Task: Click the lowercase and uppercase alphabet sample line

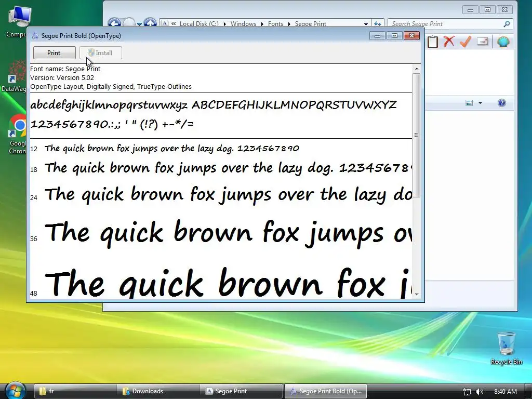Action: (214, 105)
